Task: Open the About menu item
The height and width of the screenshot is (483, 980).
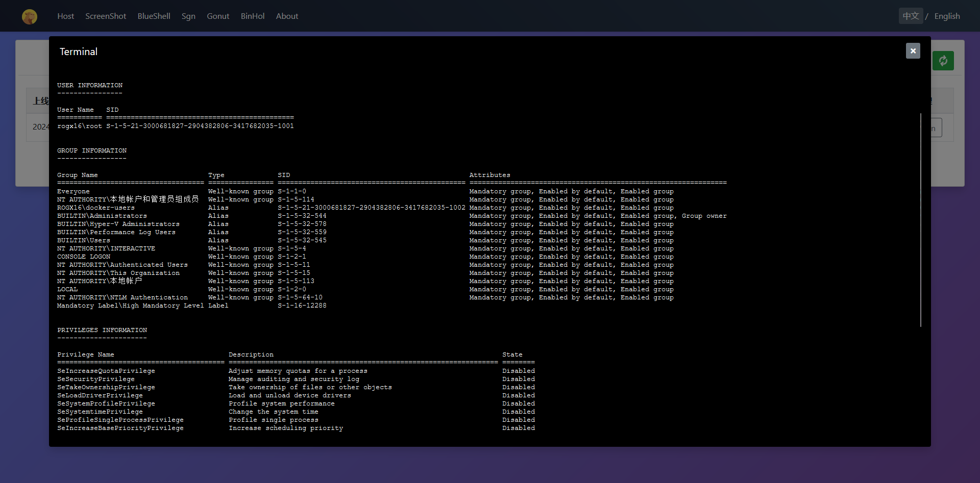Action: pos(287,16)
